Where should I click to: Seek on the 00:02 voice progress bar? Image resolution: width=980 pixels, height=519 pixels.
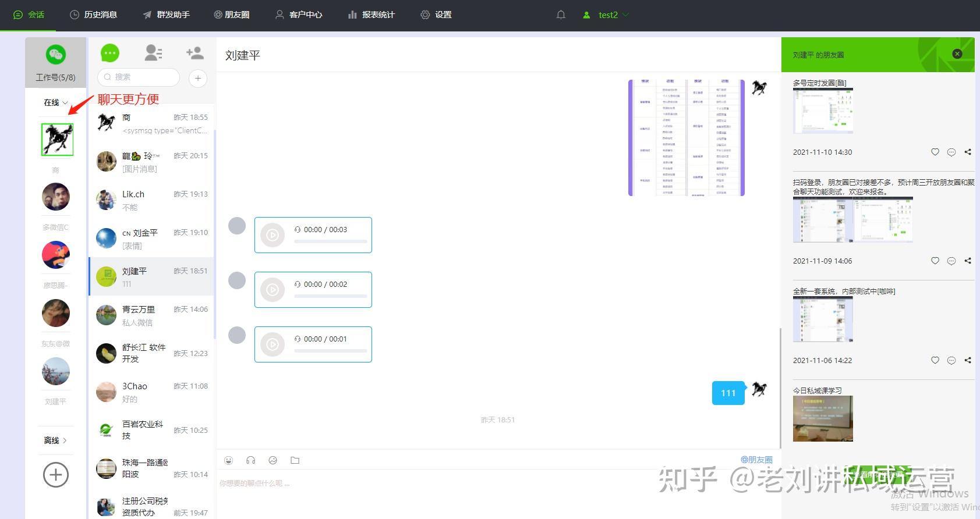pyautogui.click(x=331, y=296)
